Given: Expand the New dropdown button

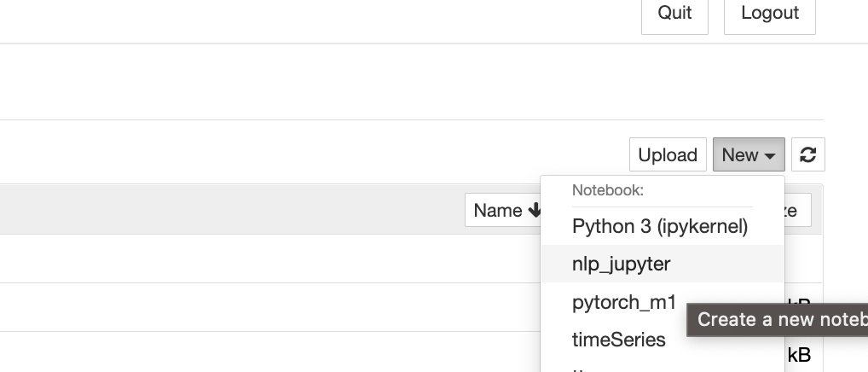Looking at the screenshot, I should click(x=749, y=154).
